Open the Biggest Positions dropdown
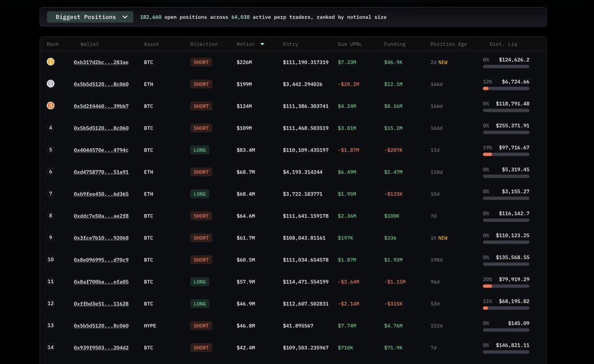Screen dimensions: 594x364 click(x=86, y=17)
